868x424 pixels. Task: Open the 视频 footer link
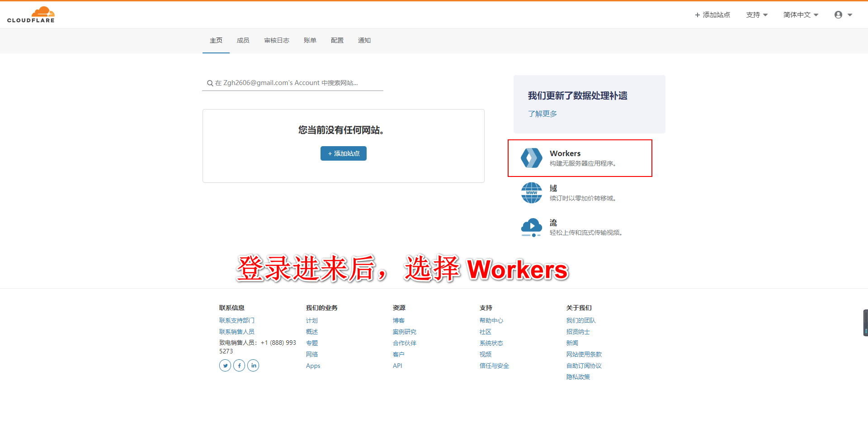click(486, 354)
